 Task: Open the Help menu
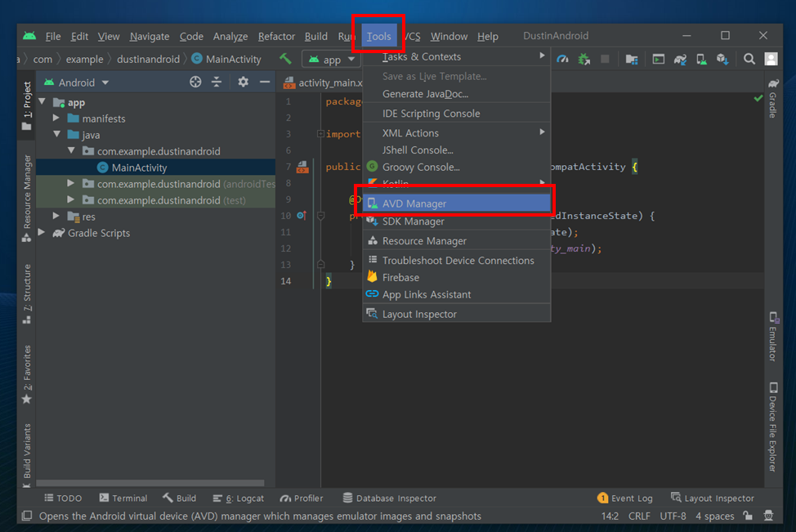(x=487, y=37)
